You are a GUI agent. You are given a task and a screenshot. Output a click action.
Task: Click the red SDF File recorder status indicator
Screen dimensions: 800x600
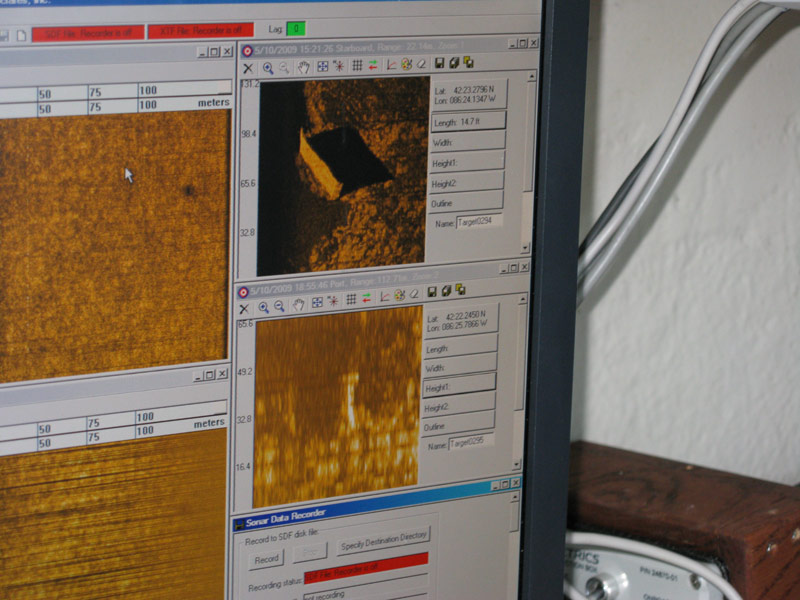tap(88, 34)
